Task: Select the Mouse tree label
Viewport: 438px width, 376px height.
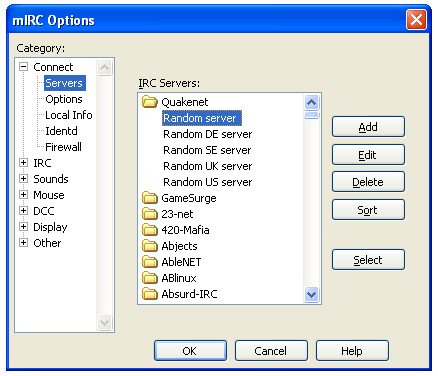Action: [49, 195]
